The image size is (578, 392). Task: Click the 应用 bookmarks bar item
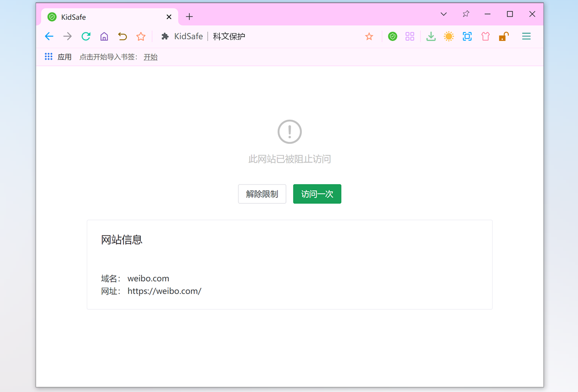click(65, 57)
